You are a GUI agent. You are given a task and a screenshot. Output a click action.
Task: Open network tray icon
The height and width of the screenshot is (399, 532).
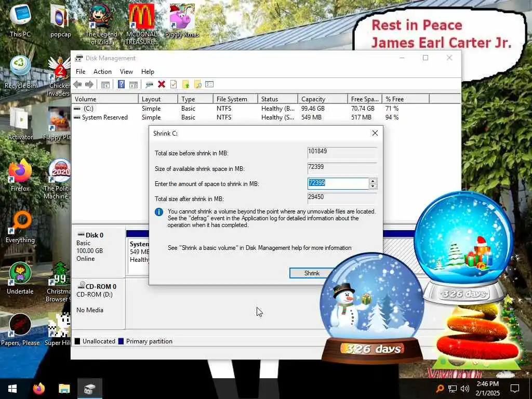point(453,389)
